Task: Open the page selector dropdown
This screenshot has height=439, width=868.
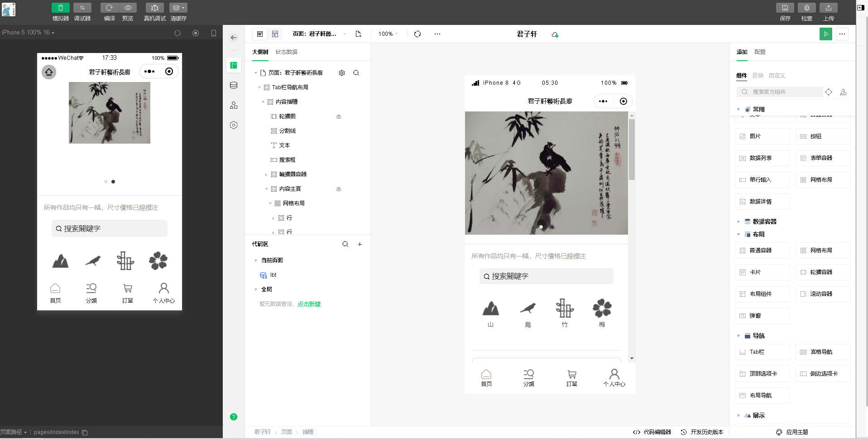Action: pyautogui.click(x=319, y=34)
